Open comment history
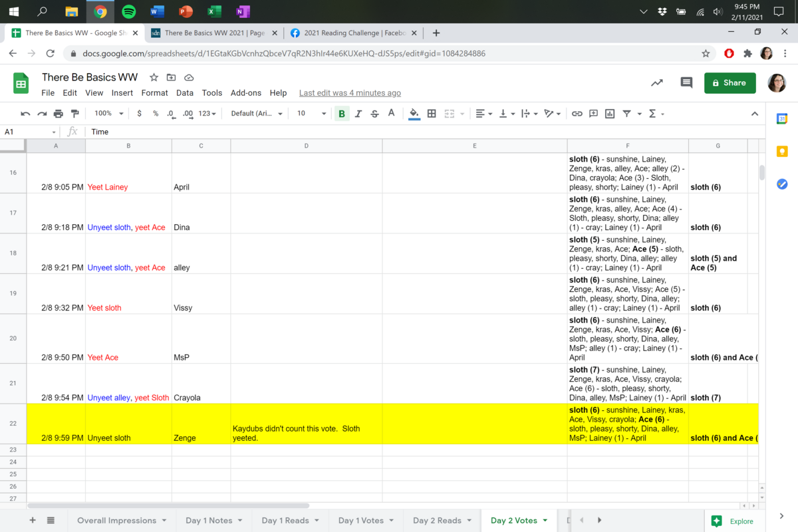This screenshot has width=798, height=532. [x=686, y=83]
